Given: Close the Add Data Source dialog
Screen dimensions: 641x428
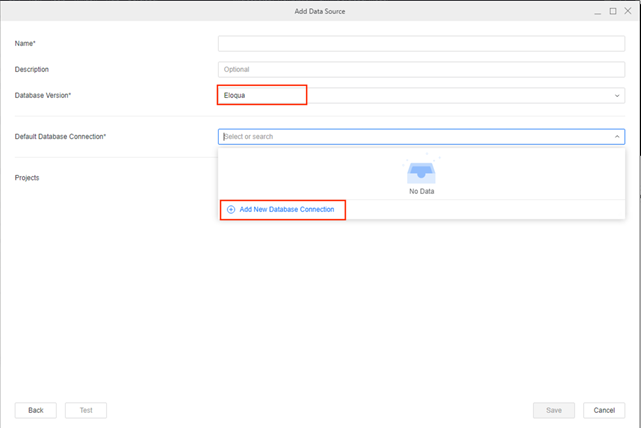Looking at the screenshot, I should tap(628, 10).
